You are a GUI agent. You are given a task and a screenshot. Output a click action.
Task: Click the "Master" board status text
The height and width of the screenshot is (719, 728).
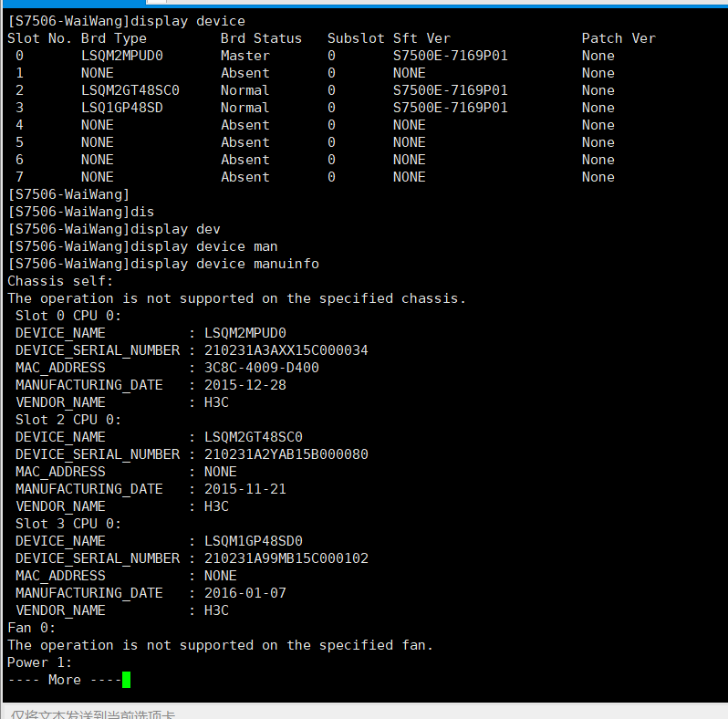pos(244,56)
